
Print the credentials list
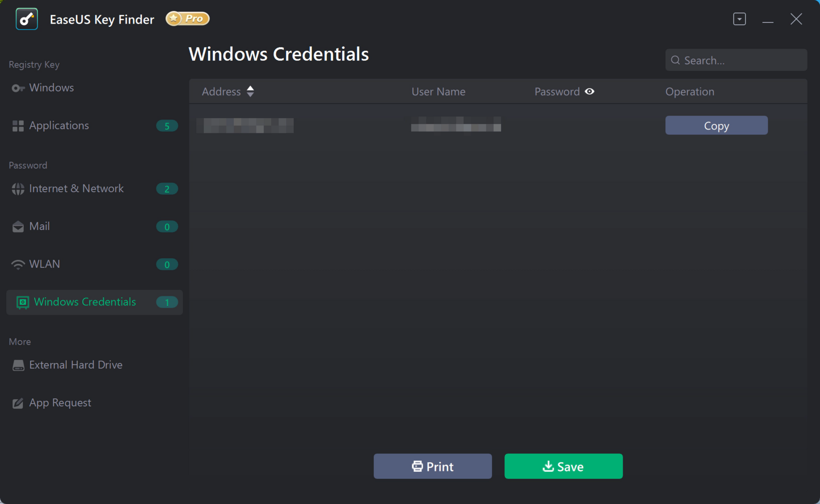[433, 466]
